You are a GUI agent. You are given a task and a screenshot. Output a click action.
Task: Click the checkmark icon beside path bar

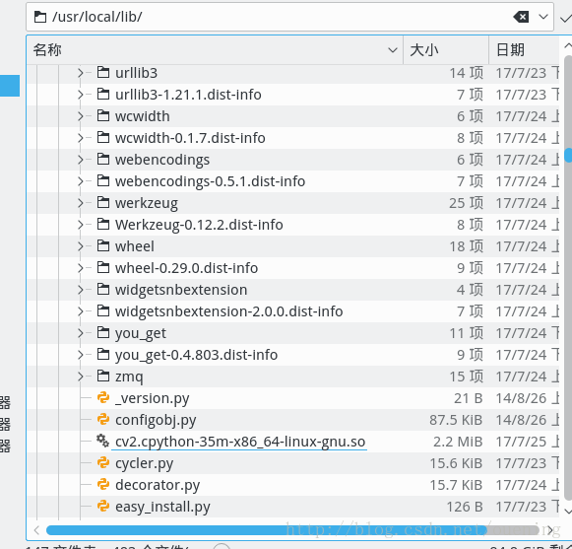(565, 18)
